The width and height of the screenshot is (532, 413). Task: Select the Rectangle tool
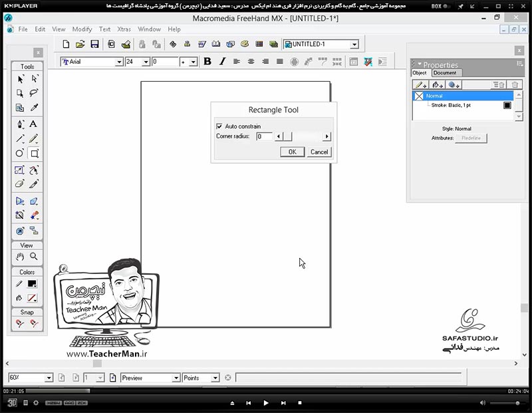[35, 154]
